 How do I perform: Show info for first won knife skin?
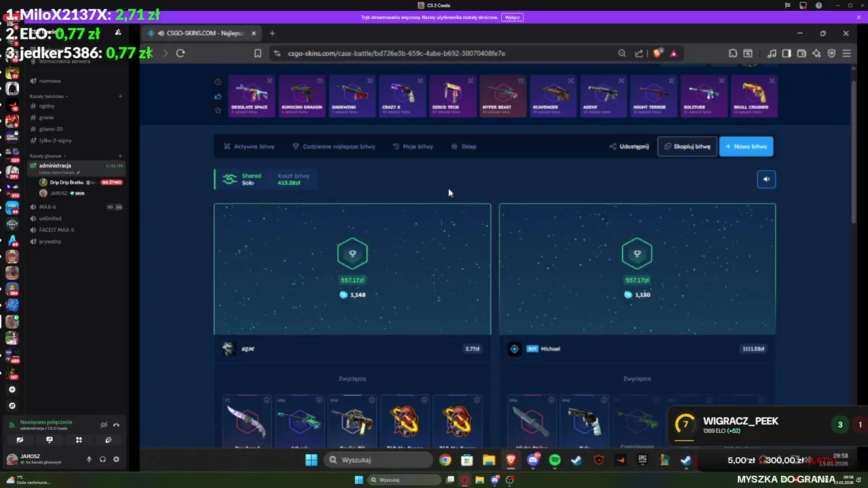(267, 400)
